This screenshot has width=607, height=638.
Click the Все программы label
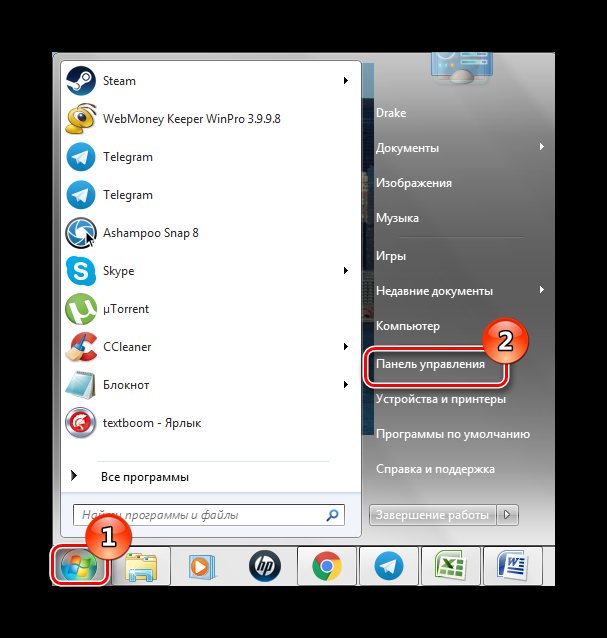[145, 477]
